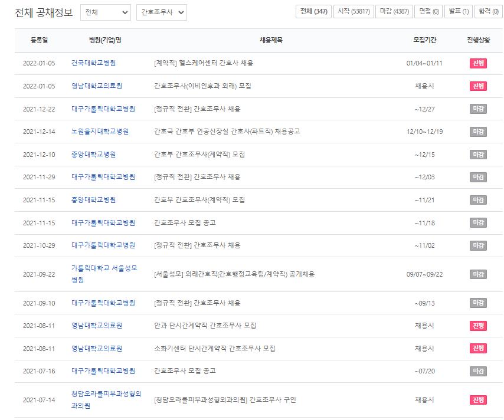The image size is (504, 420).
Task: Click the 전체 공채정보 heading
Action: pos(44,12)
